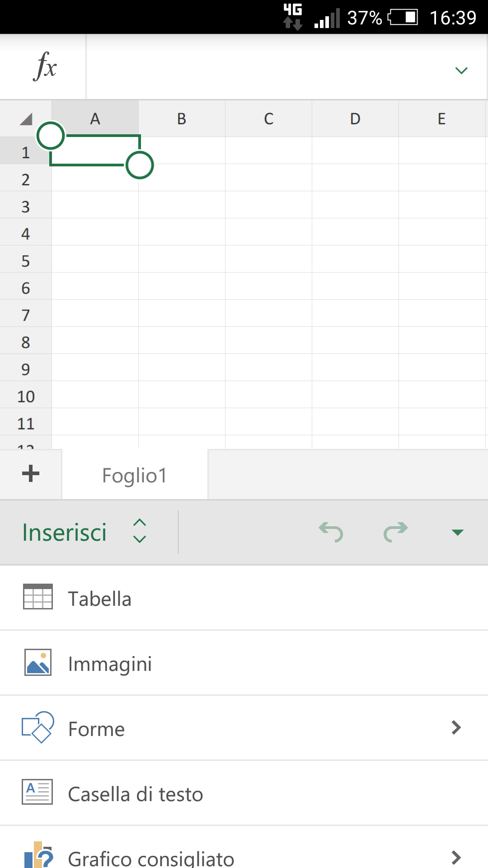Click in the formula input field
This screenshot has width=488, height=868.
click(267, 67)
